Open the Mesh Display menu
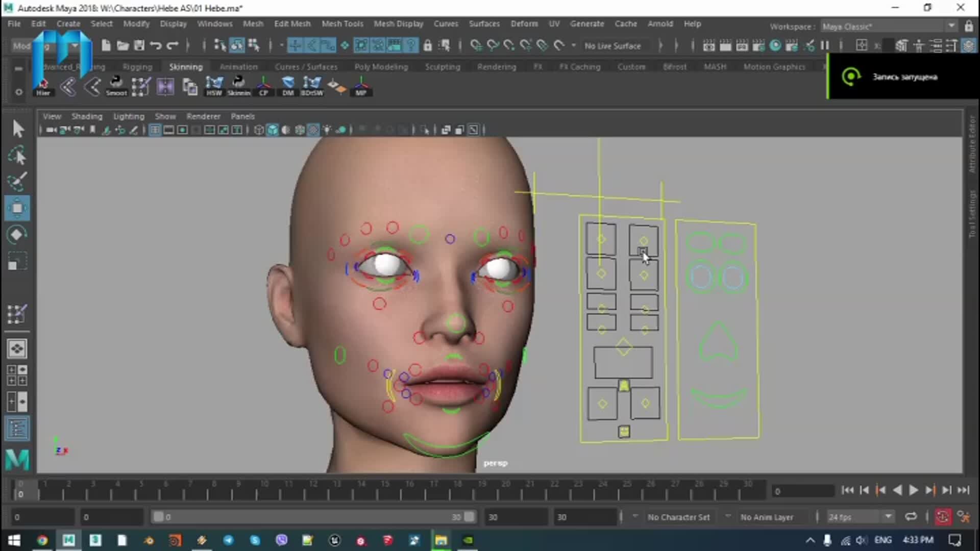 coord(399,23)
